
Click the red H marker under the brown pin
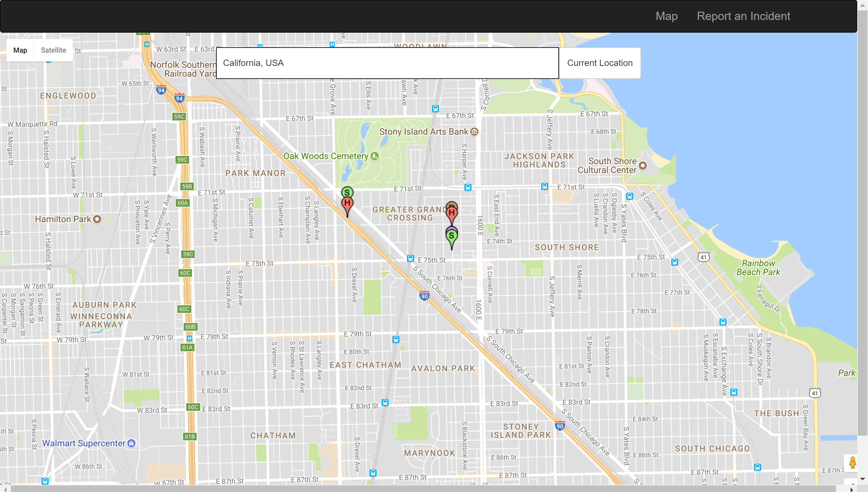point(452,214)
